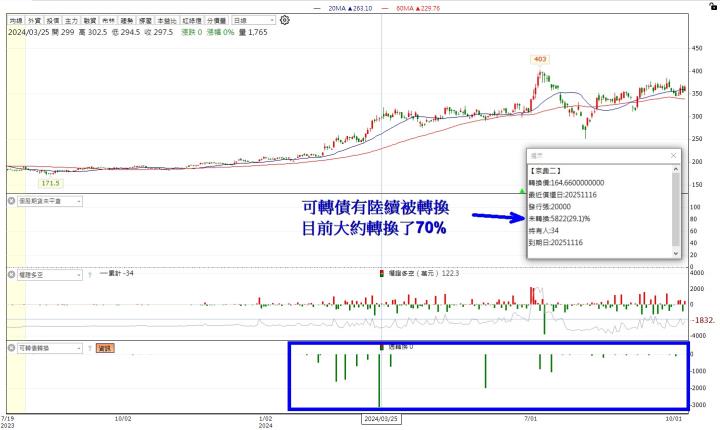
Task: Open chart settings gear icon
Action: pyautogui.click(x=285, y=20)
